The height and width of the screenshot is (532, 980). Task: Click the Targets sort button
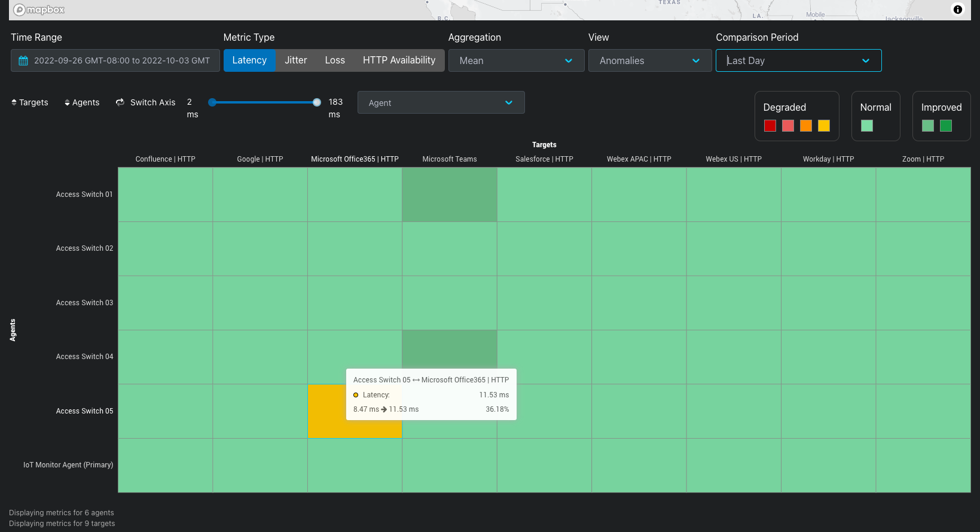click(30, 102)
